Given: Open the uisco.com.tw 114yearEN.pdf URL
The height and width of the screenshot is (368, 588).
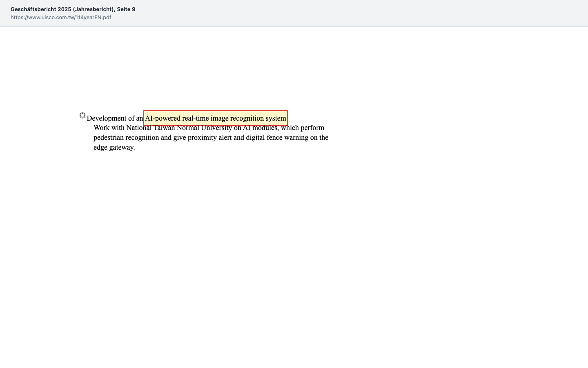Looking at the screenshot, I should (61, 18).
